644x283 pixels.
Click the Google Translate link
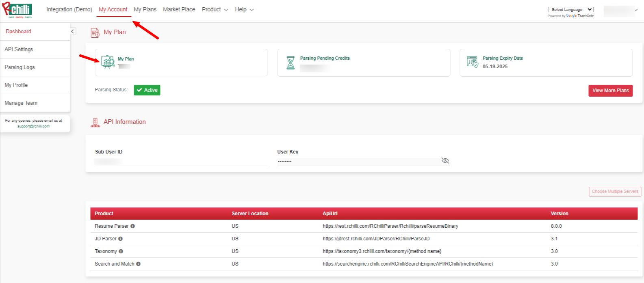point(580,16)
